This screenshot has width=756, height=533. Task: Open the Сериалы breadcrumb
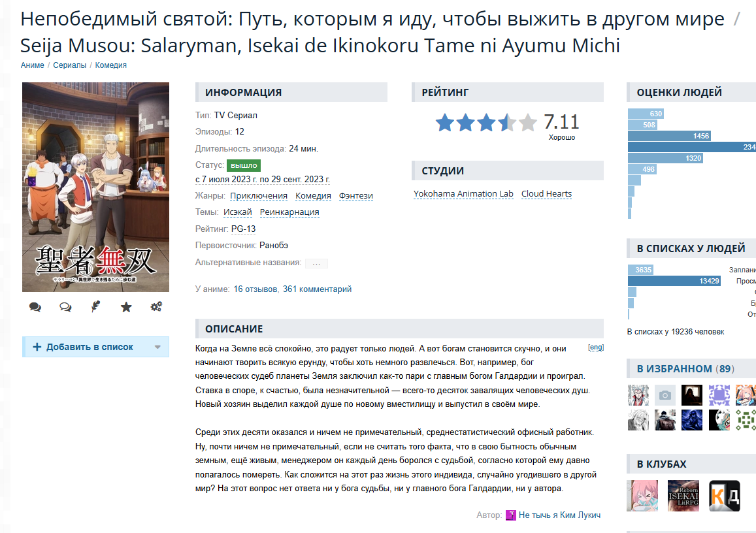point(69,65)
